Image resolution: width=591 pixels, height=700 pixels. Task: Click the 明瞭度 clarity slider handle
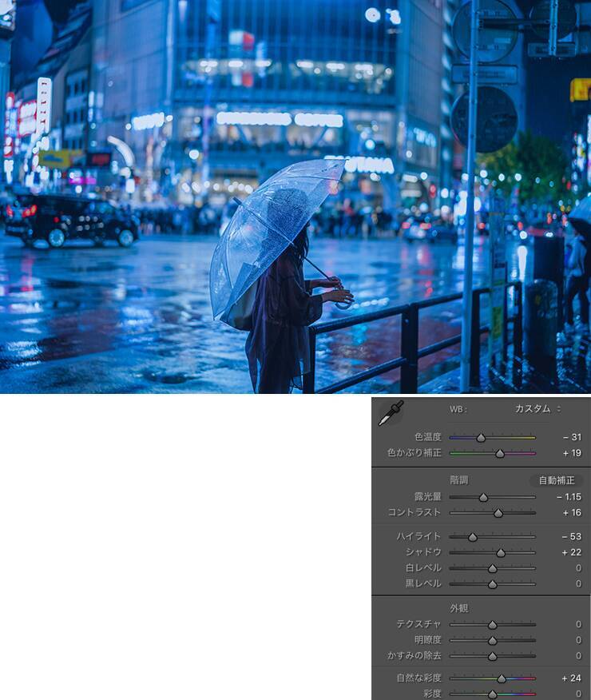[x=492, y=641]
